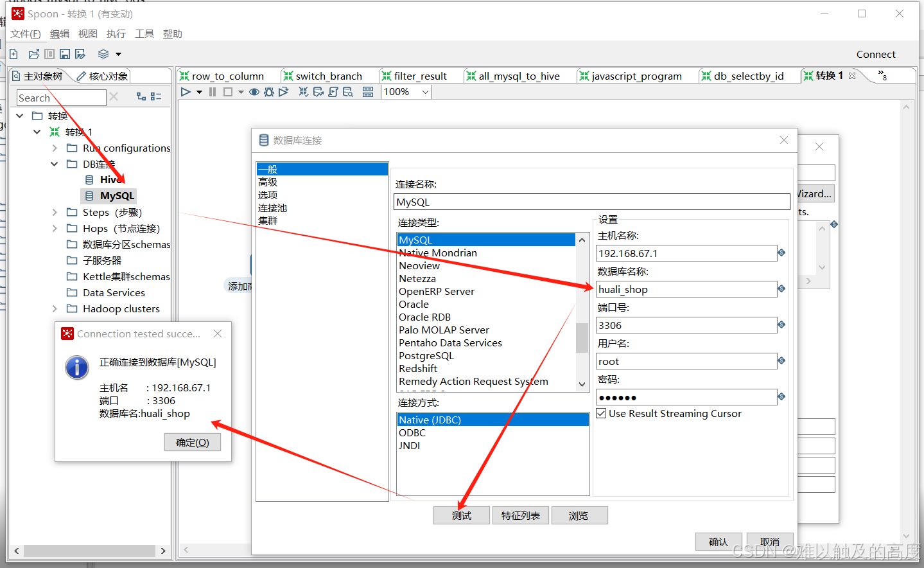Clear the search box with the X icon
The image size is (924, 568).
[x=114, y=96]
